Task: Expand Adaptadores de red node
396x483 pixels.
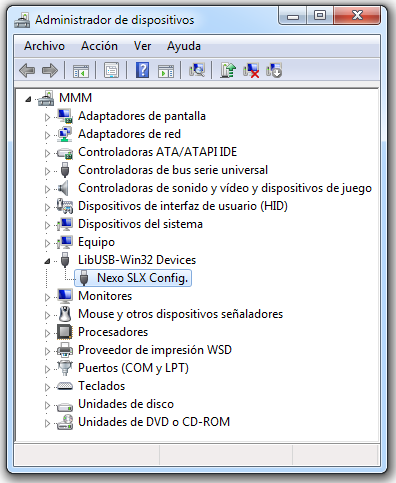Action: [x=47, y=135]
